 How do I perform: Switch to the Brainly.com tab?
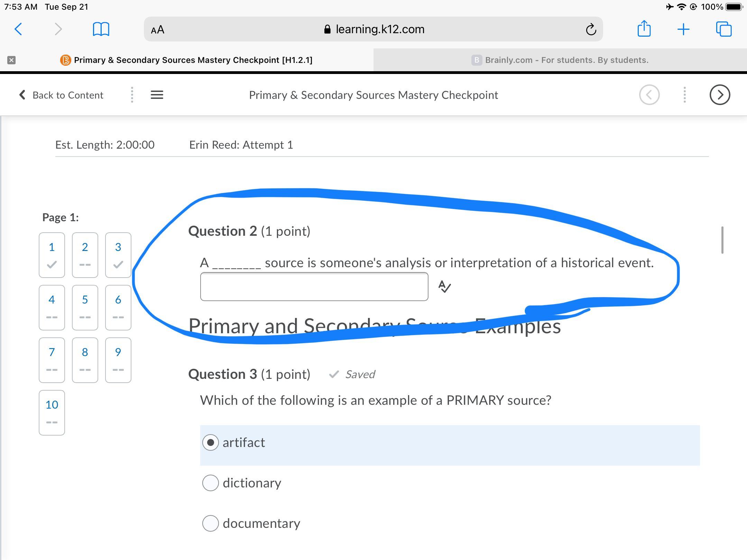point(560,60)
